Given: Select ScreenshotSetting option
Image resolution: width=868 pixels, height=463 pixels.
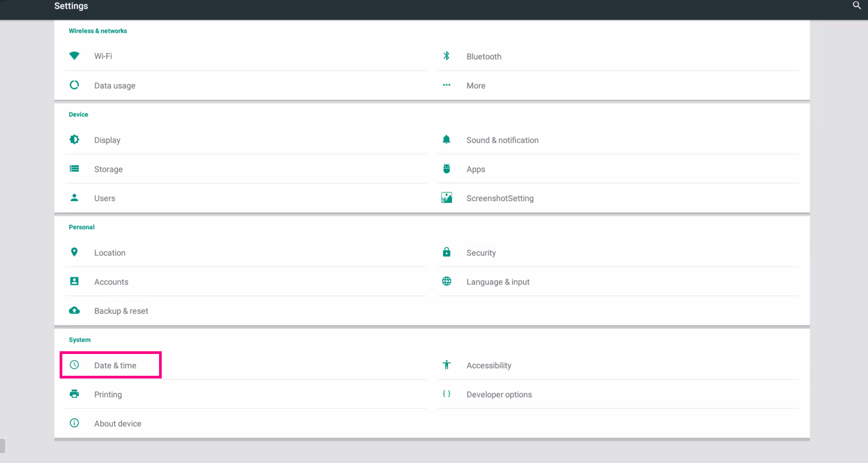Looking at the screenshot, I should (x=500, y=198).
